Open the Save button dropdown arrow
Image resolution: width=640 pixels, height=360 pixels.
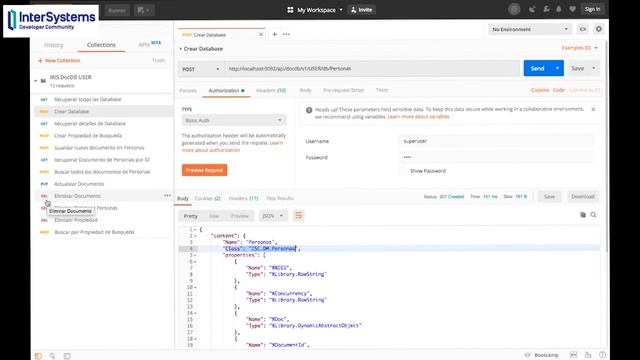tap(593, 68)
